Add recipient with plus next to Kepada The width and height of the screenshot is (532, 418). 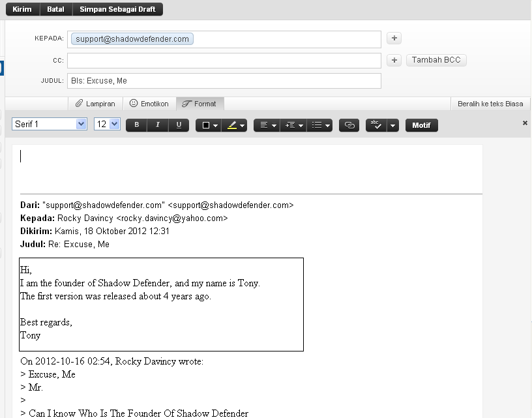[394, 38]
